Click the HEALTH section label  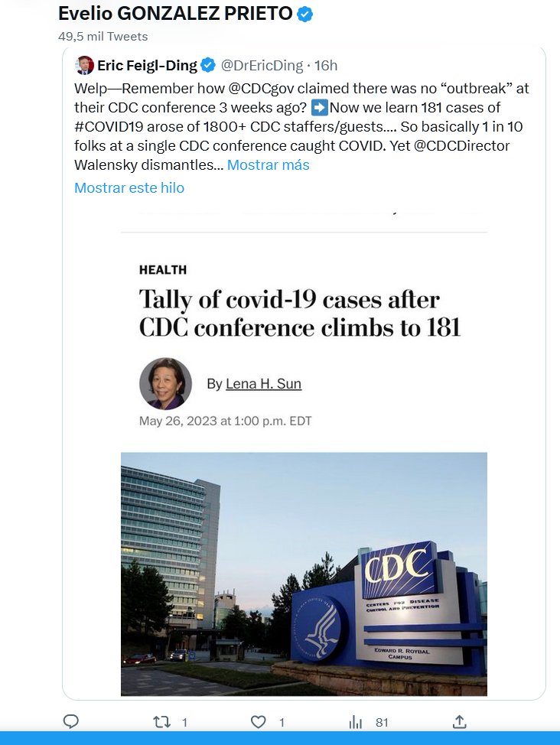163,270
